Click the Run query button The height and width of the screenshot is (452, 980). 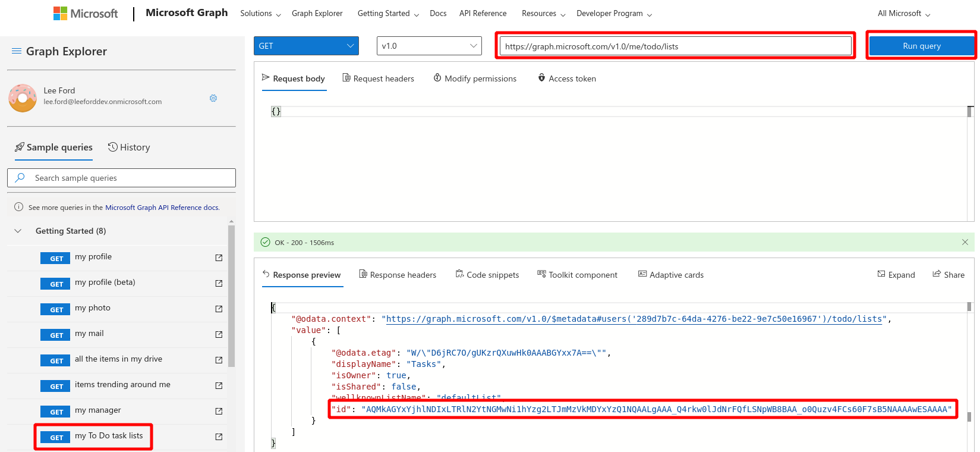click(x=922, y=46)
